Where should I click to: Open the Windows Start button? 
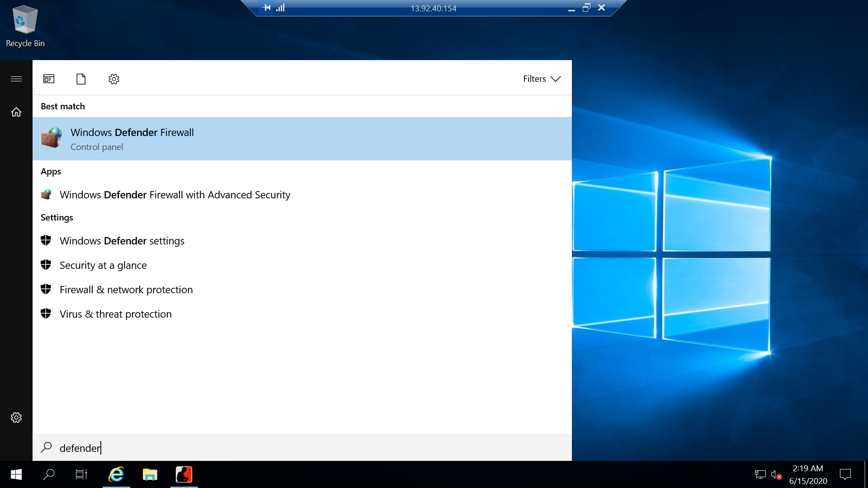click(16, 474)
